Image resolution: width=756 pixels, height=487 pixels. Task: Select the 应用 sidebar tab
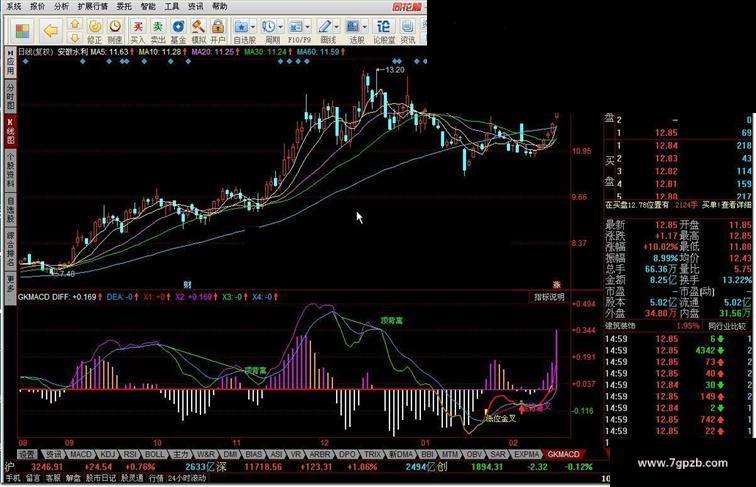click(10, 64)
